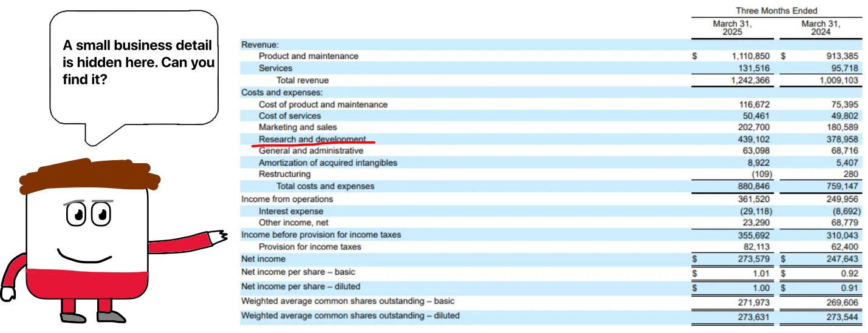Click the 50,461 cost of services value
Viewport: 868px width, 333px height.
pyautogui.click(x=757, y=116)
